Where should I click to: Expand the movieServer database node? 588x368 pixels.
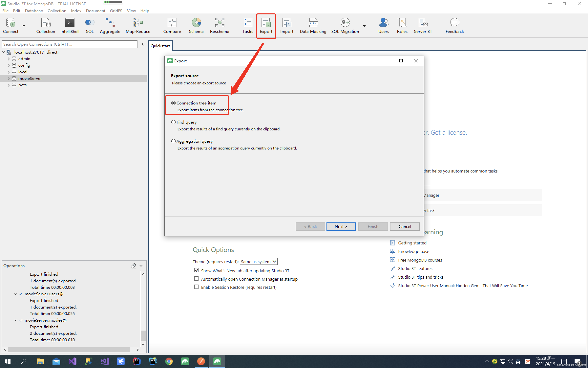click(x=9, y=78)
